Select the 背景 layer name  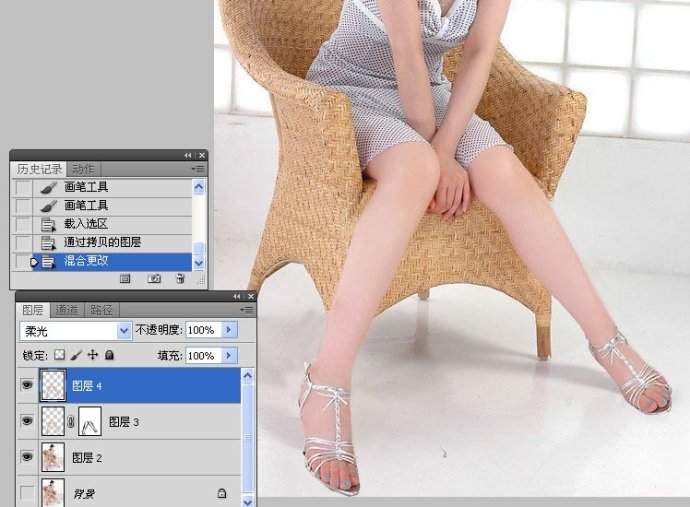click(x=84, y=494)
